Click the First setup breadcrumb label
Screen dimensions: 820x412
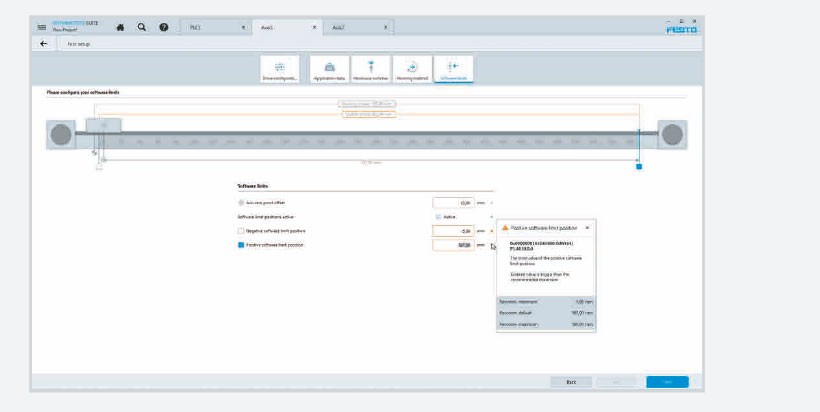point(79,44)
